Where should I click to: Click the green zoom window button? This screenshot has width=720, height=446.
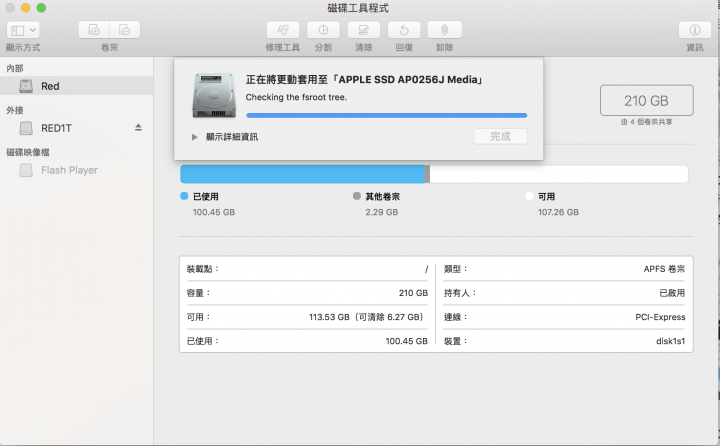(x=41, y=8)
